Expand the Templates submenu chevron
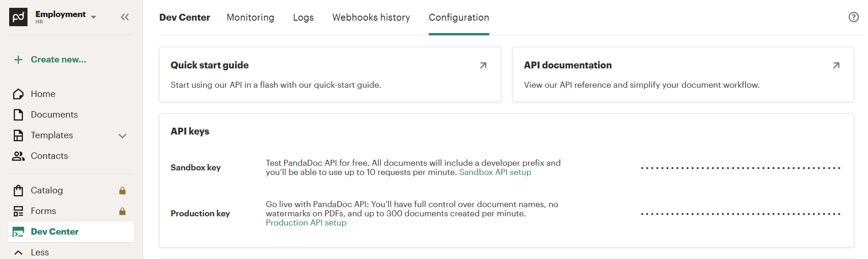Viewport: 868px width, 259px height. click(122, 136)
